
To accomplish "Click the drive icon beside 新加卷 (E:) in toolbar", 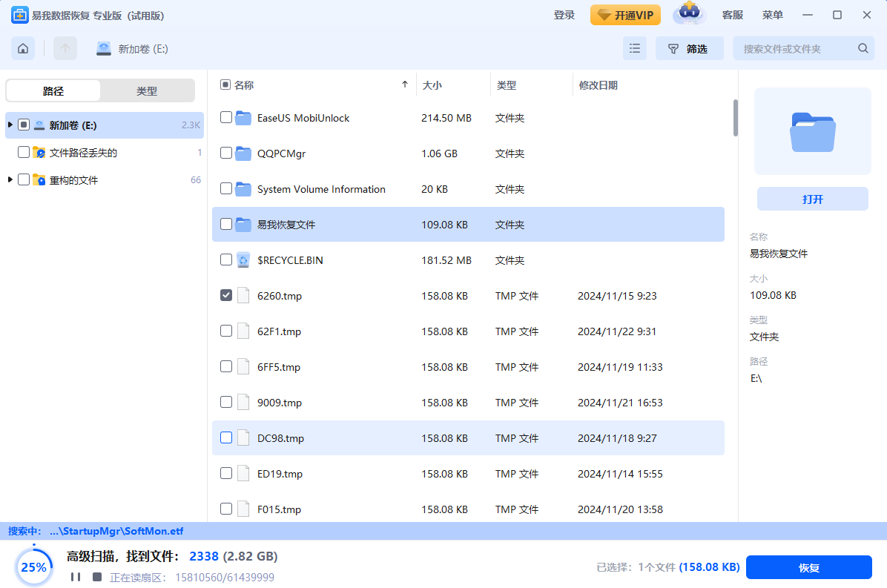I will [104, 49].
